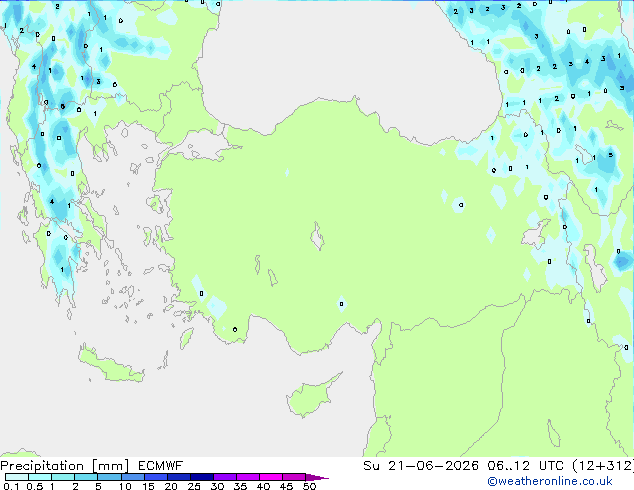Click the legend value label 20
Screen dimensions: 634x490
[171, 486]
